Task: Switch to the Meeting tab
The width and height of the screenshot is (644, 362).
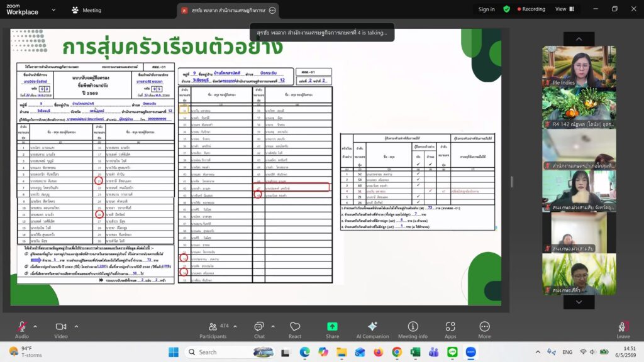Action: coord(86,10)
